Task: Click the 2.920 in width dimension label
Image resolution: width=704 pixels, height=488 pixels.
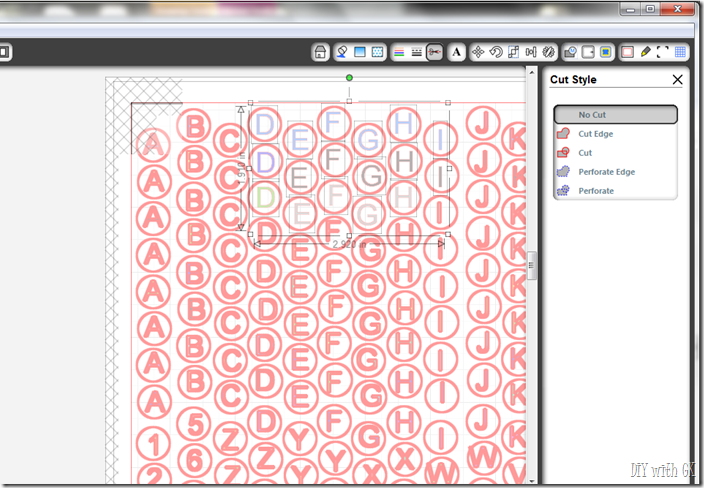Action: tap(349, 244)
